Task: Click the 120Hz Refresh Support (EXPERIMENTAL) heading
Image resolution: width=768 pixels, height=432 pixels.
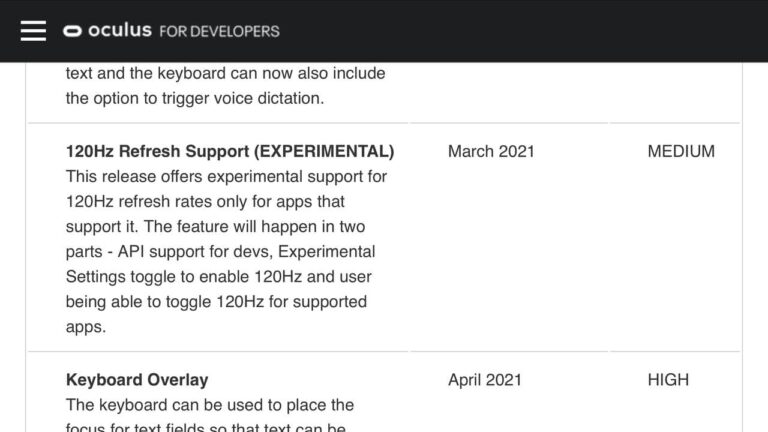Action: click(230, 152)
